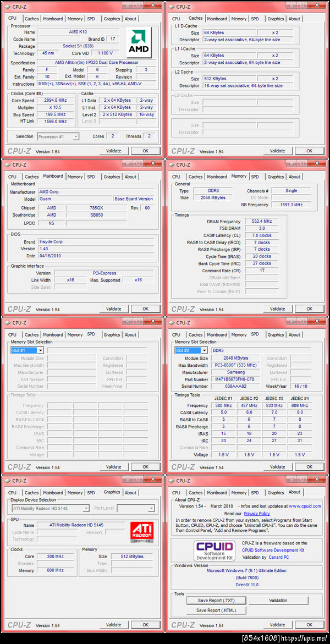Screen dimensions: 330x644
Task: Click the serial number value 036AAA92
Action: (236, 387)
